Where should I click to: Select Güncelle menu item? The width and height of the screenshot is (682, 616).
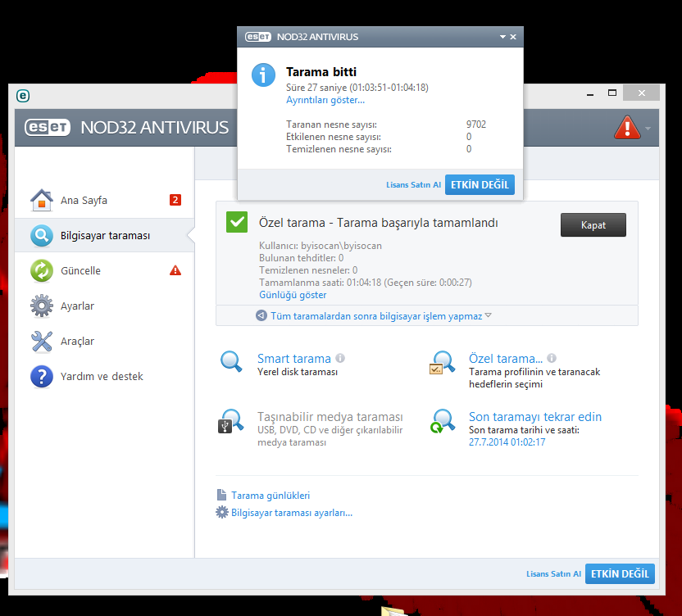(x=104, y=270)
